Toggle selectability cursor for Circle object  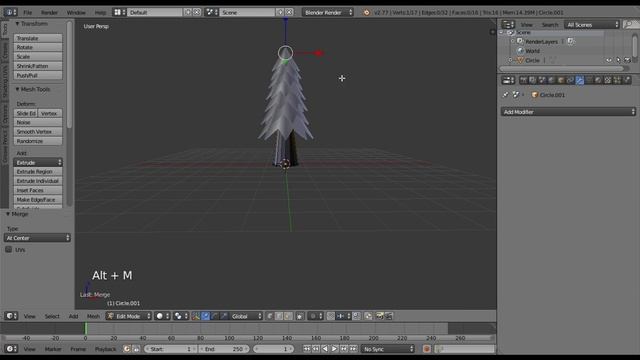pyautogui.click(x=618, y=60)
